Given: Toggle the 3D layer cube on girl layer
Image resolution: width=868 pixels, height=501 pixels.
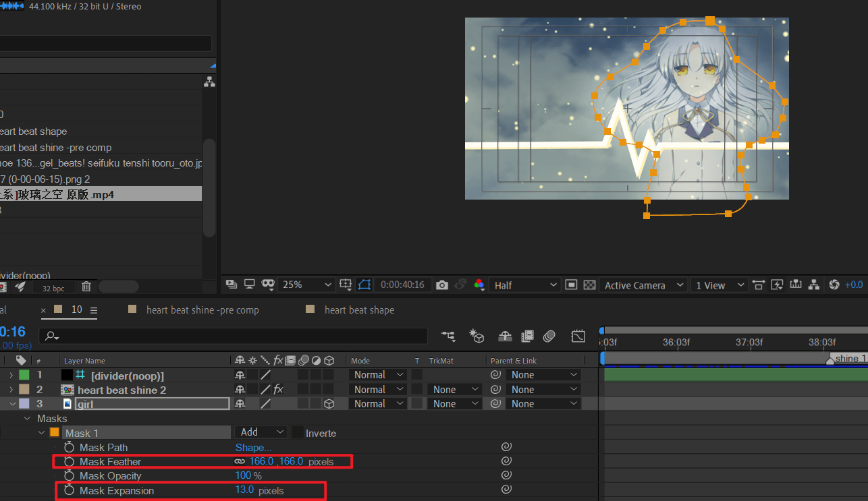Looking at the screenshot, I should coord(329,404).
